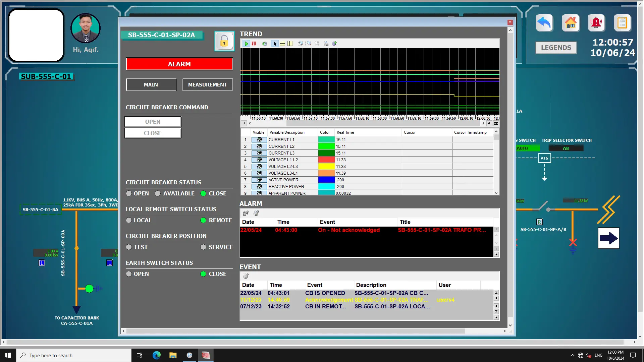
Task: Open the clipboard report icon
Action: click(x=622, y=23)
